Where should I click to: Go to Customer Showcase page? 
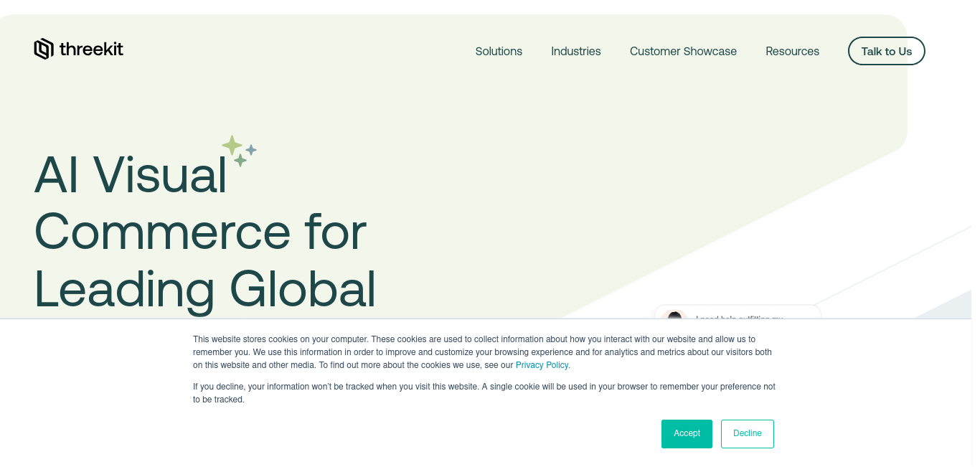pyautogui.click(x=683, y=51)
